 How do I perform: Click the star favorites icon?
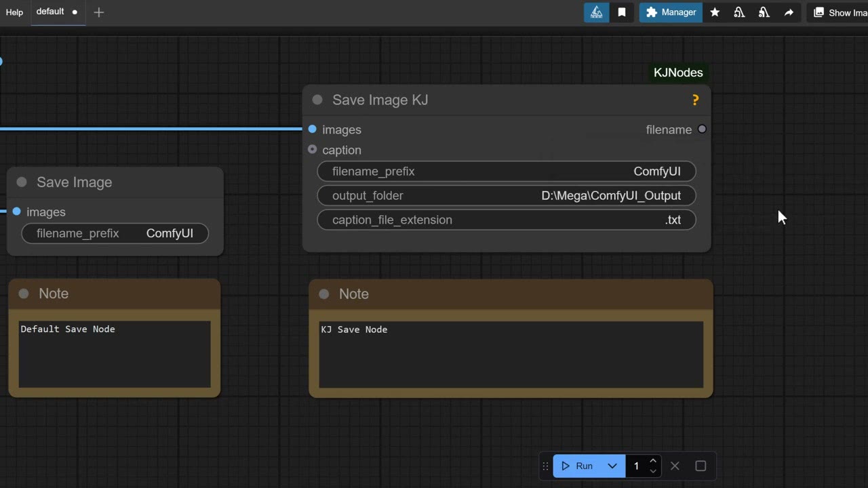715,12
